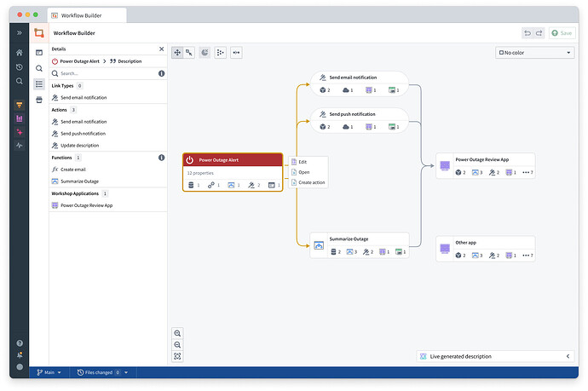
Task: Select the pan/move canvas tool
Action: pyautogui.click(x=177, y=53)
